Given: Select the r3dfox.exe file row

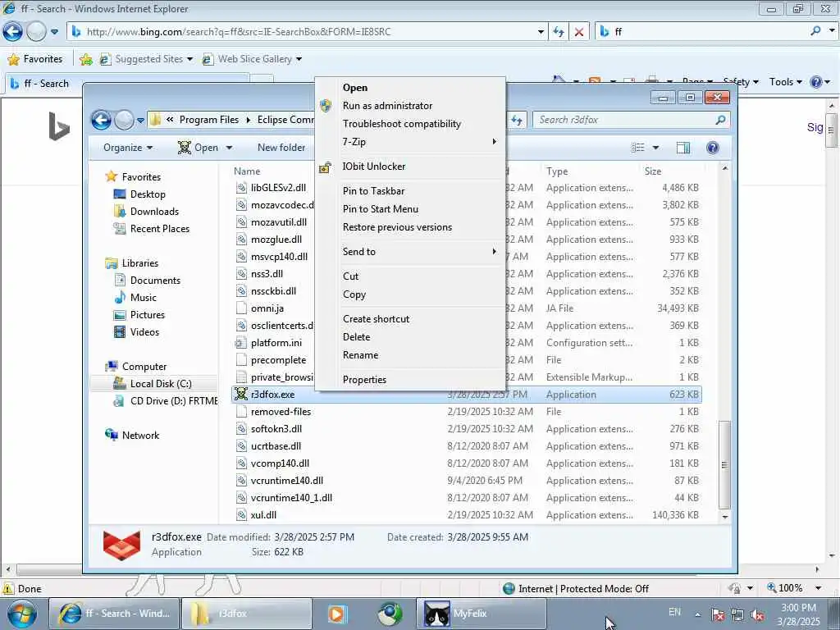Looking at the screenshot, I should coord(466,395).
